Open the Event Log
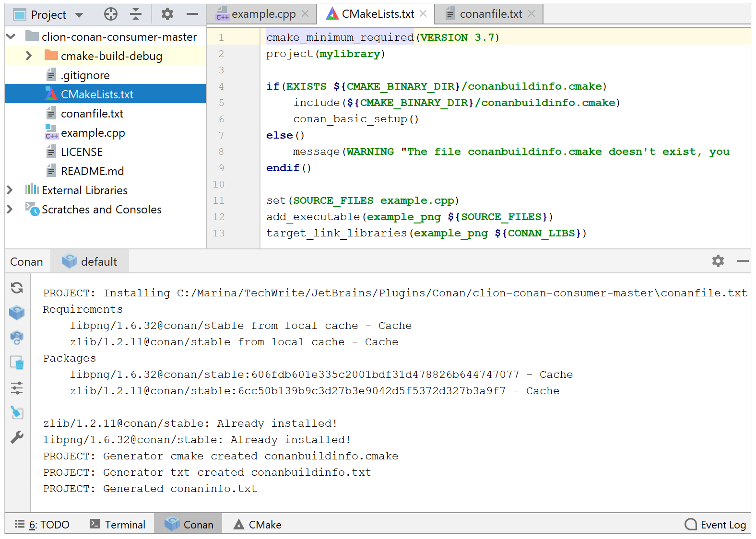 pos(715,525)
